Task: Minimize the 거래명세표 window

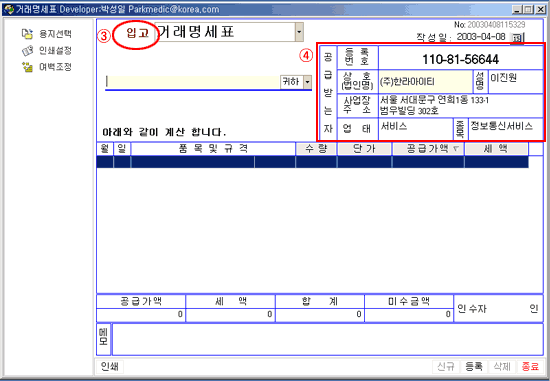Action: 517,9
